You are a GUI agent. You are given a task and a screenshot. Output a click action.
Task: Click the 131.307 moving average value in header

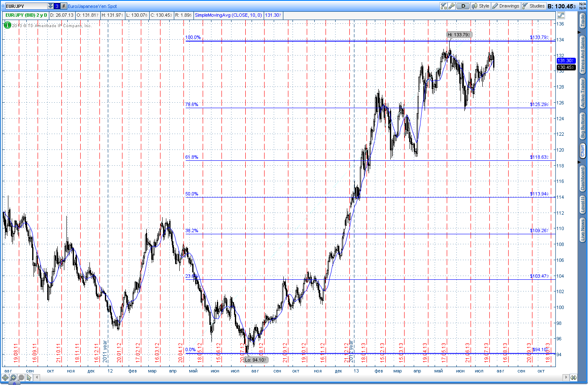coord(273,15)
